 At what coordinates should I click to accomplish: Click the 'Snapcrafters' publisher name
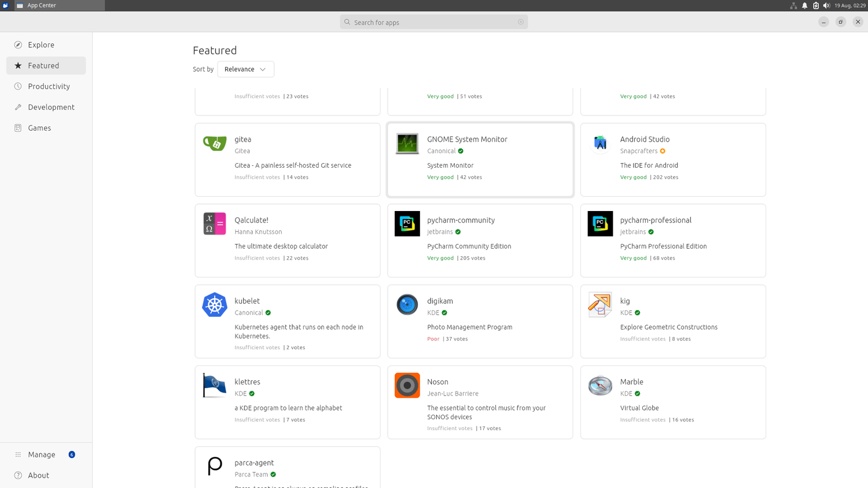coord(639,151)
